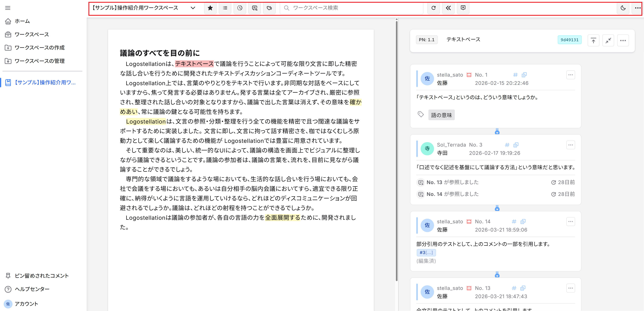Click the tag icon beside 語の意味
644x311 pixels.
click(x=420, y=114)
